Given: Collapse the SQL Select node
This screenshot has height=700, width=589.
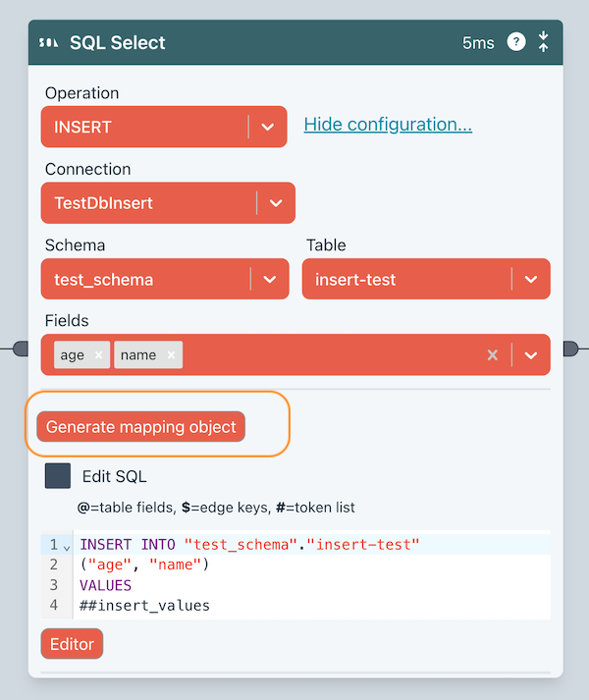Looking at the screenshot, I should (x=543, y=42).
